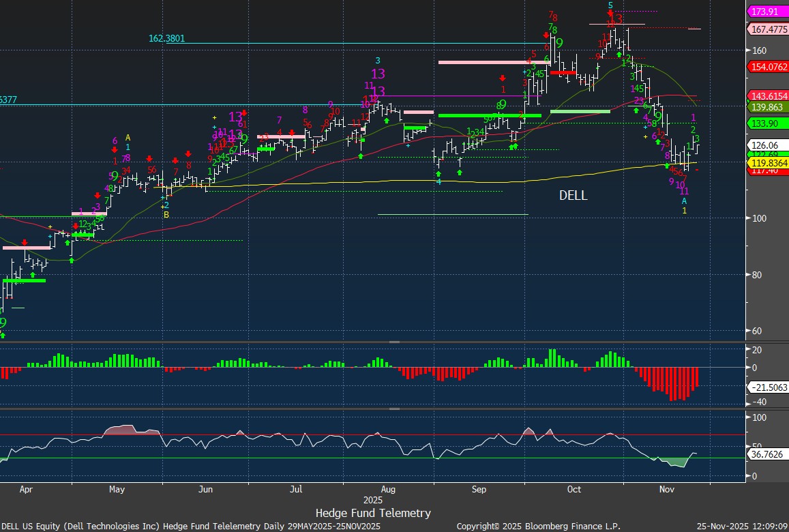The width and height of the screenshot is (789, 532).
Task: Click the -21.5063 histogram value label
Action: coord(768,387)
